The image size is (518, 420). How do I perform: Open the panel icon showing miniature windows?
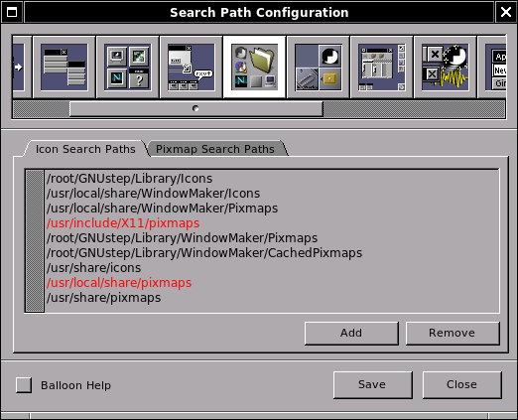382,68
